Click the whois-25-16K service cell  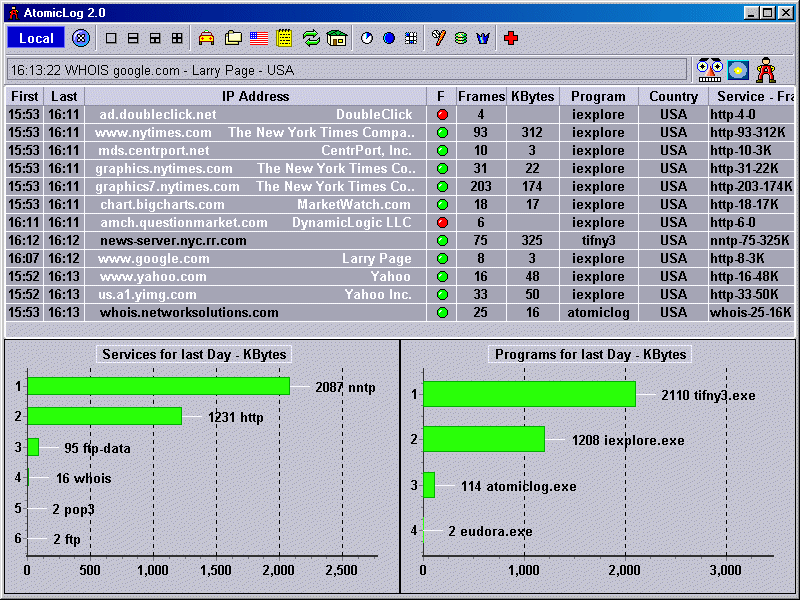[751, 312]
